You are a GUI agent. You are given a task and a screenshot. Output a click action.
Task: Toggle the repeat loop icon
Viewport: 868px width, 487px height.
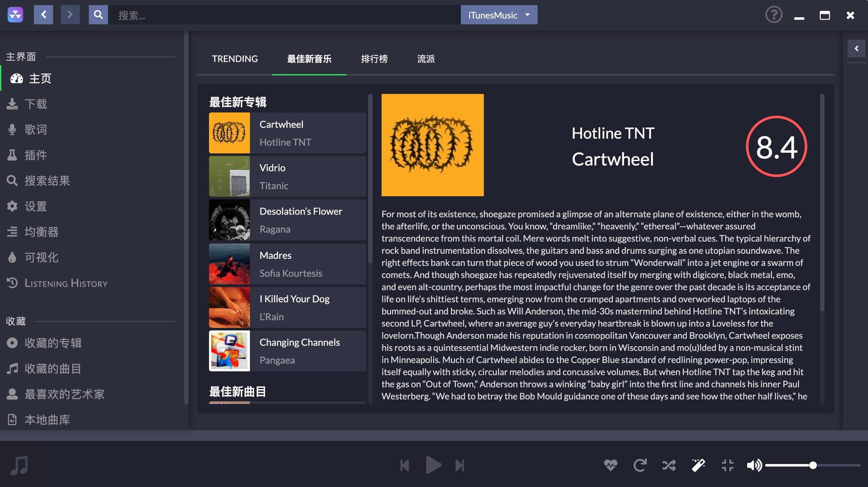639,466
